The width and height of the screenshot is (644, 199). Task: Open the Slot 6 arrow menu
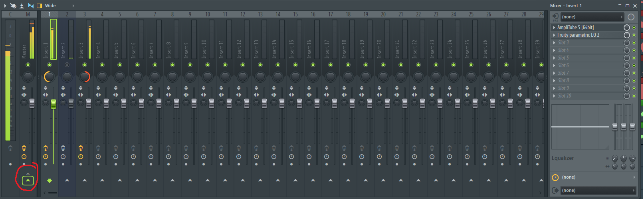pyautogui.click(x=554, y=66)
